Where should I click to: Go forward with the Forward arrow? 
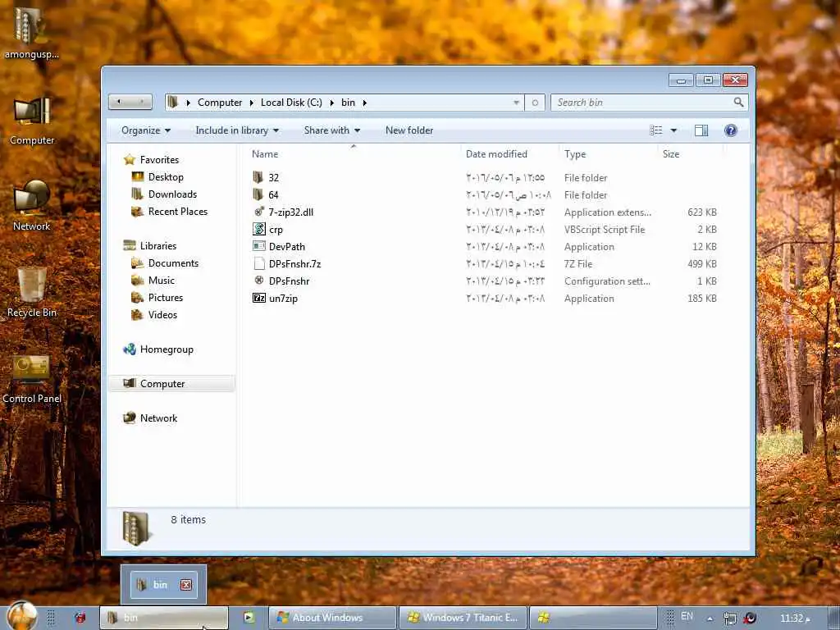click(142, 102)
